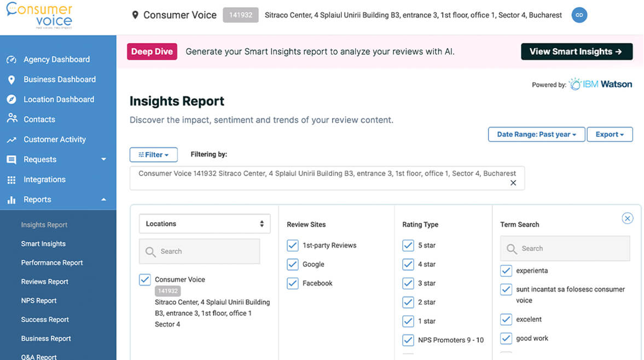Viewport: 644px width, 360px height.
Task: Open Agency Dashboard
Action: pyautogui.click(x=57, y=60)
